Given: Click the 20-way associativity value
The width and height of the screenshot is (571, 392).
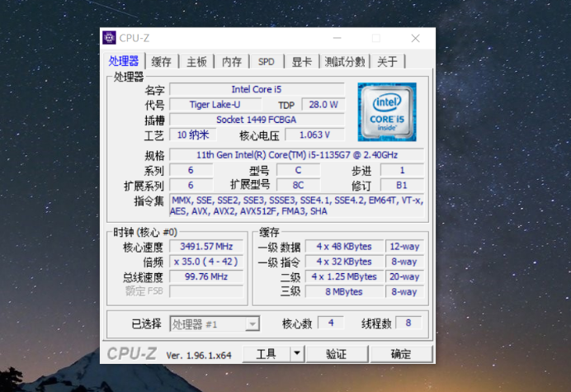Looking at the screenshot, I should 404,276.
